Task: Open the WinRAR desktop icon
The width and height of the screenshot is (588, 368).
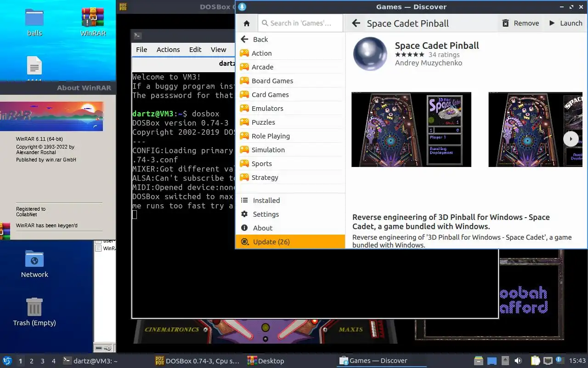Action: coord(93,23)
